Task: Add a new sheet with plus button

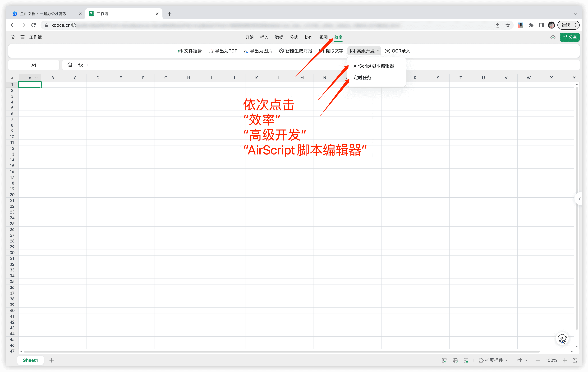Action: pos(51,360)
